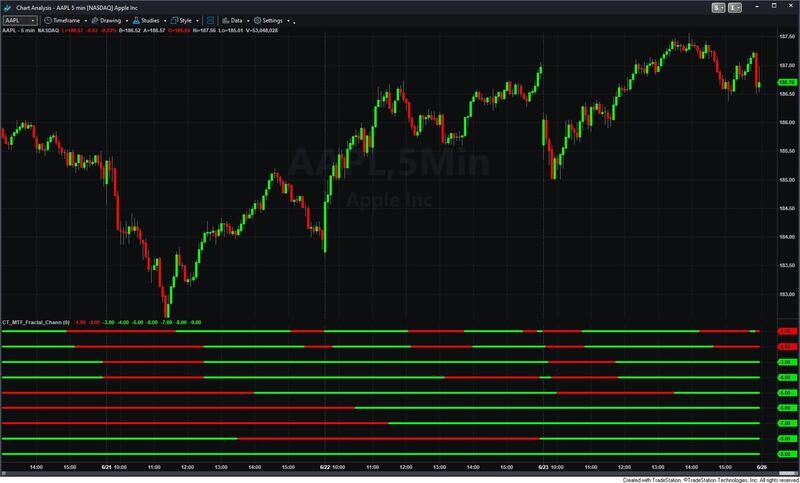Expand the Timeframe dropdown arrow
The image size is (800, 483).
pos(85,21)
